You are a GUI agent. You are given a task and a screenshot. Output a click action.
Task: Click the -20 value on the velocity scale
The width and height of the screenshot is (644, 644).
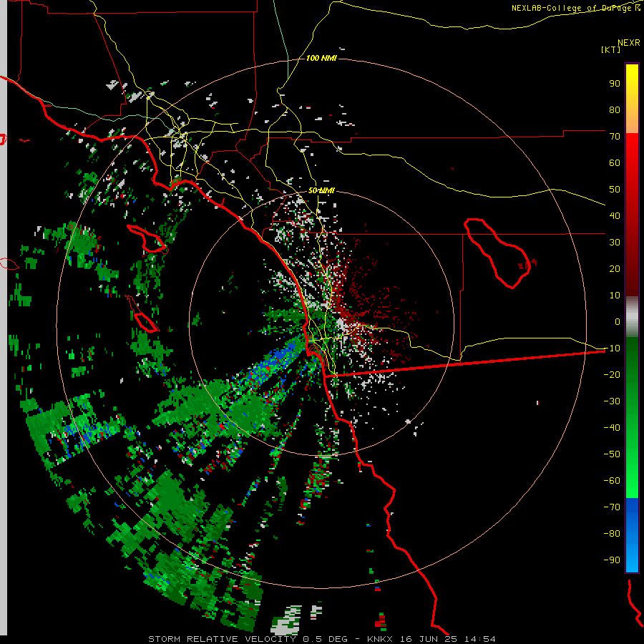coord(612,374)
